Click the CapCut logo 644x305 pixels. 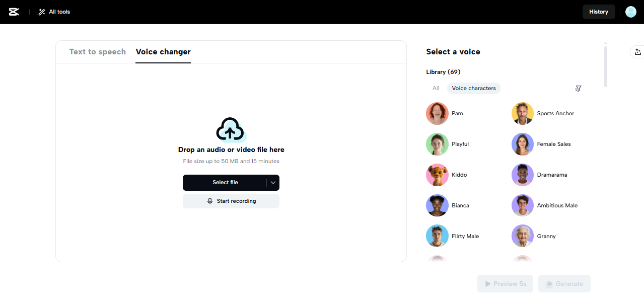coord(14,11)
